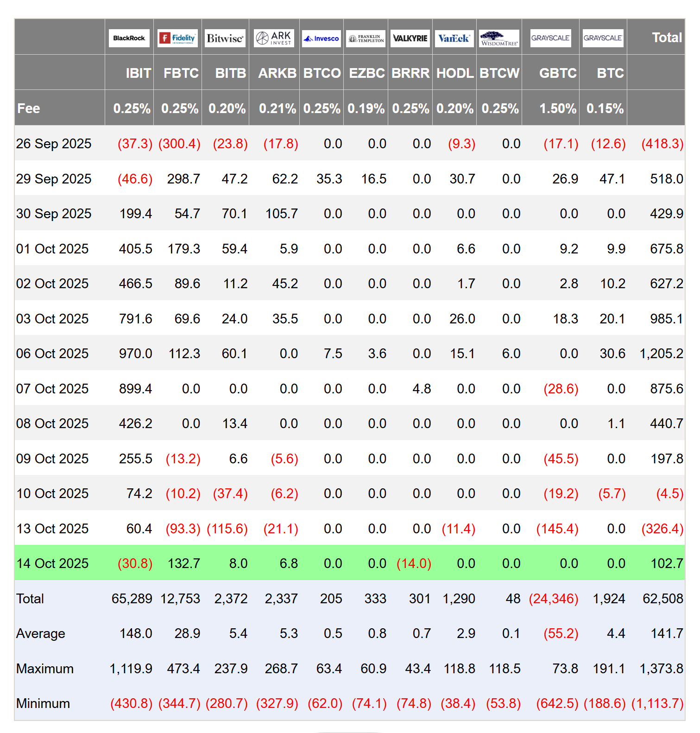The width and height of the screenshot is (700, 733).
Task: Select the VanEck logo
Action: (454, 38)
